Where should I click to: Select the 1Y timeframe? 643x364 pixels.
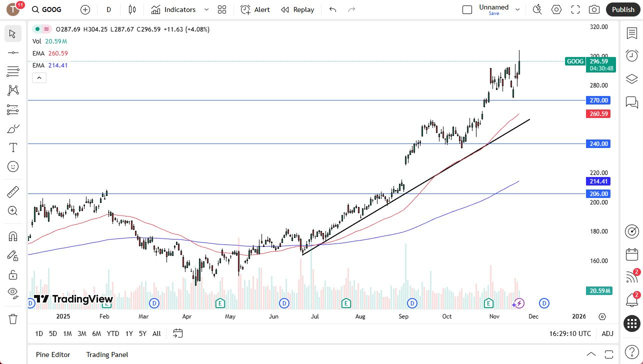coord(128,333)
